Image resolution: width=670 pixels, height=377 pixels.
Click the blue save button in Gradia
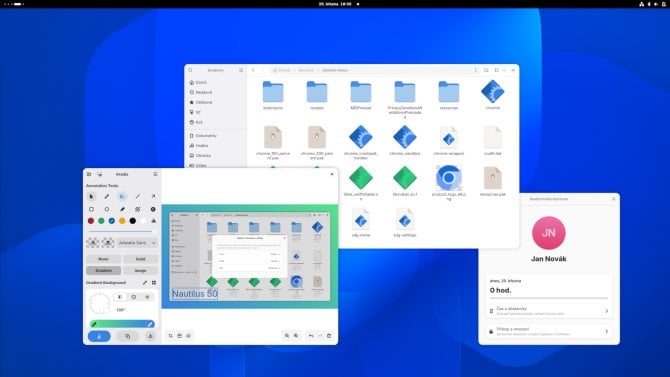click(99, 336)
